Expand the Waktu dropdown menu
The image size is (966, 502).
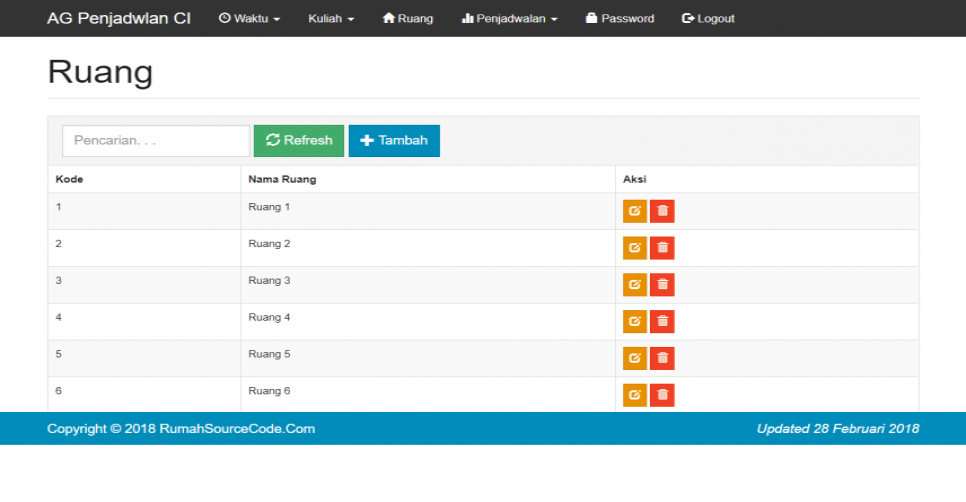[x=249, y=18]
